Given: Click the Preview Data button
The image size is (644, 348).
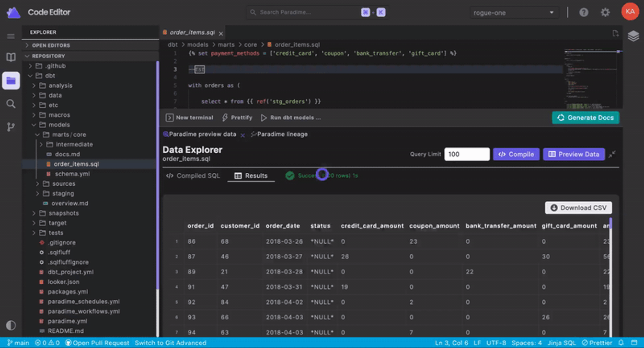Looking at the screenshot, I should point(574,154).
